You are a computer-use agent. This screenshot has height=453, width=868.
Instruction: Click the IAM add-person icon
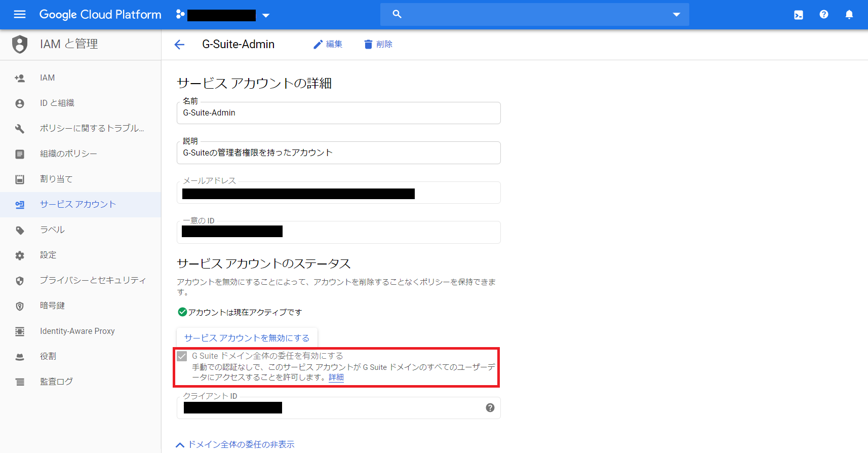pyautogui.click(x=20, y=78)
